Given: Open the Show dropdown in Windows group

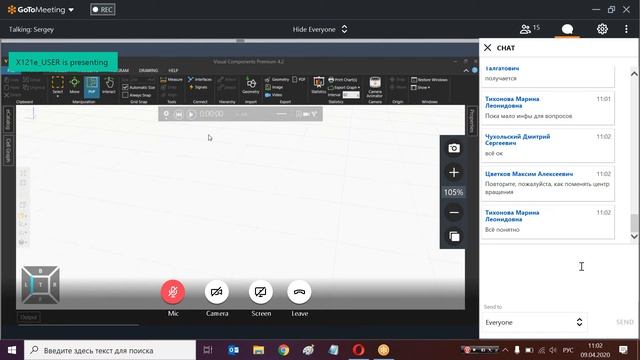Looking at the screenshot, I should pos(421,87).
